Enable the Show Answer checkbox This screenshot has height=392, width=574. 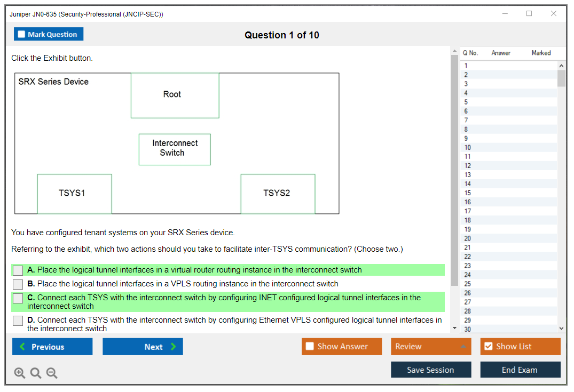310,347
